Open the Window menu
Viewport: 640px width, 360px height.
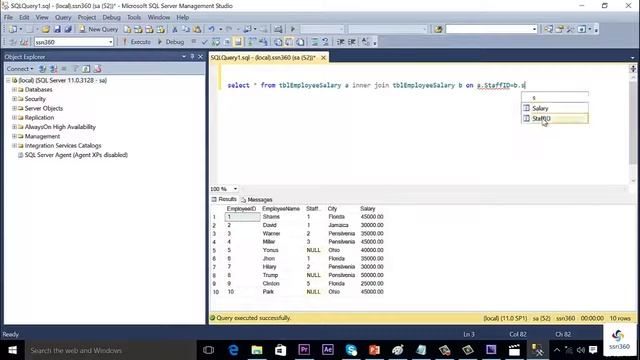(159, 17)
